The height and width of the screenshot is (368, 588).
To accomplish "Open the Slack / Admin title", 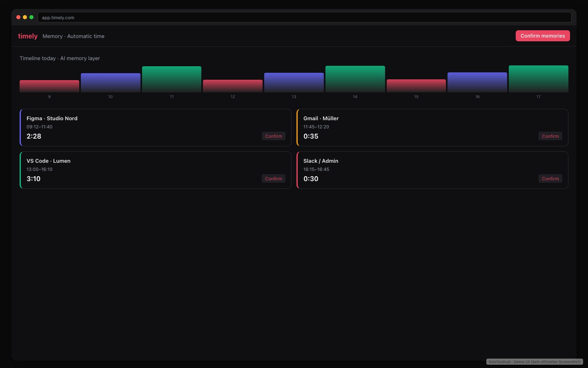I will (321, 161).
